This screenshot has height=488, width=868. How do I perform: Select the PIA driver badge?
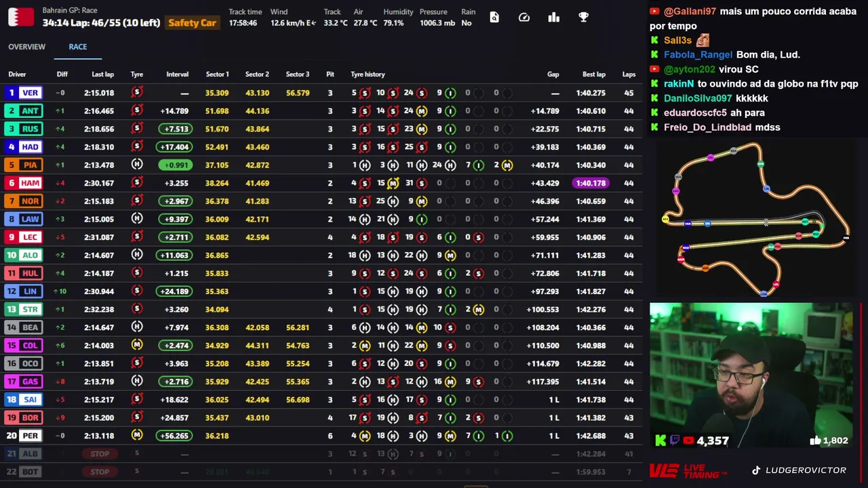click(24, 165)
